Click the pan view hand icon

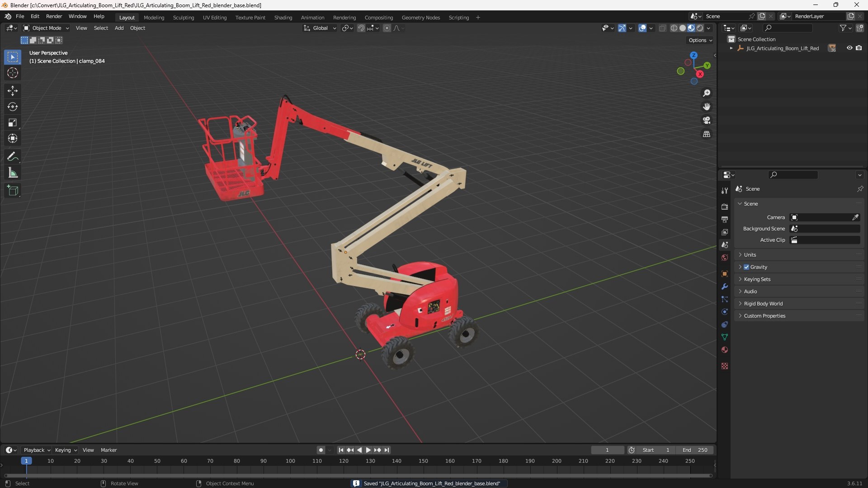(707, 107)
